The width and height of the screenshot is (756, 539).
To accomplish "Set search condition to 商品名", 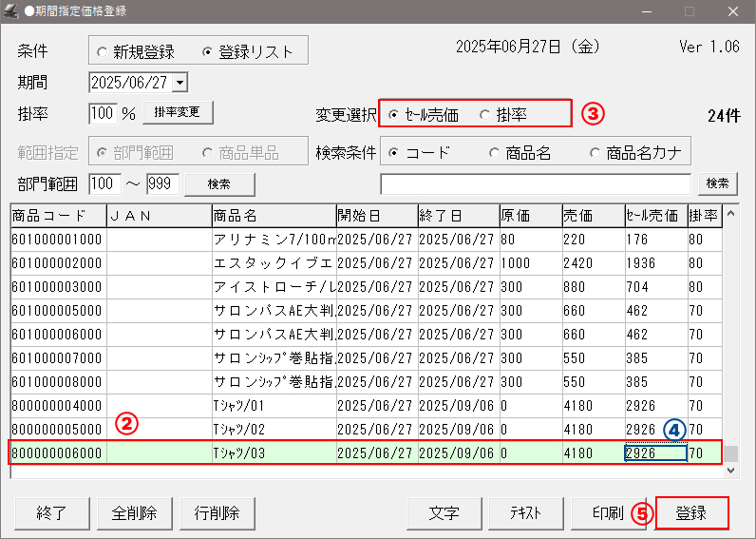I will tap(494, 152).
